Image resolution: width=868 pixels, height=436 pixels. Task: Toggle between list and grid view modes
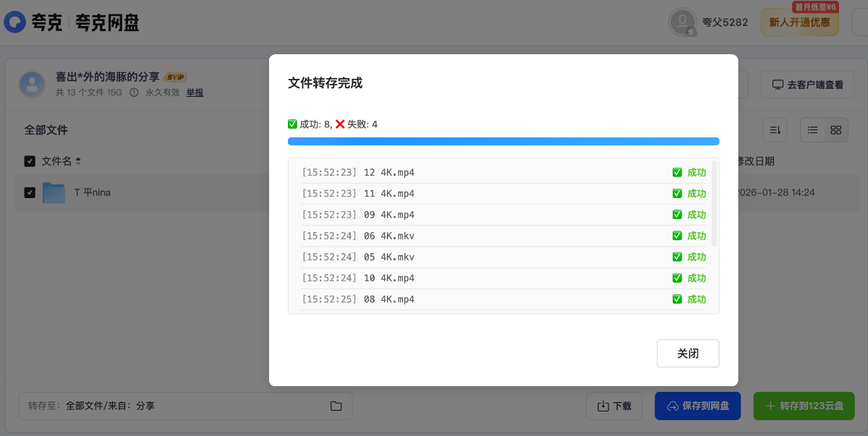[824, 129]
